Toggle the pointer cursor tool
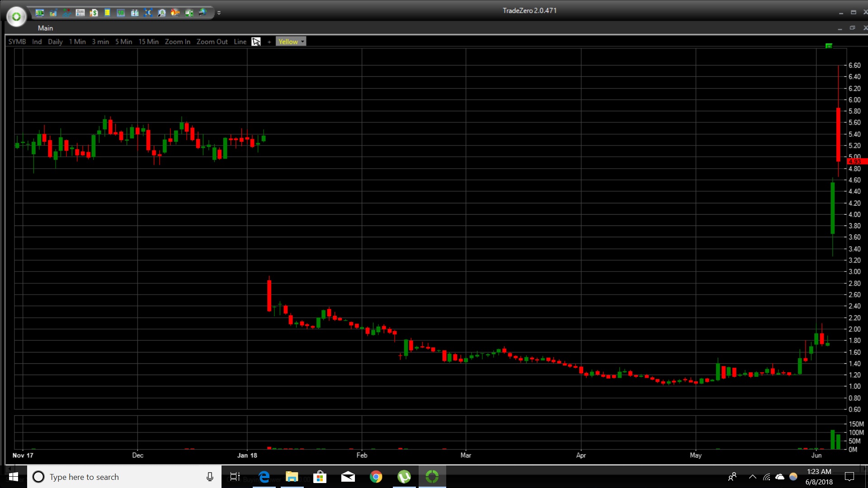Image resolution: width=868 pixels, height=488 pixels. pyautogui.click(x=256, y=42)
